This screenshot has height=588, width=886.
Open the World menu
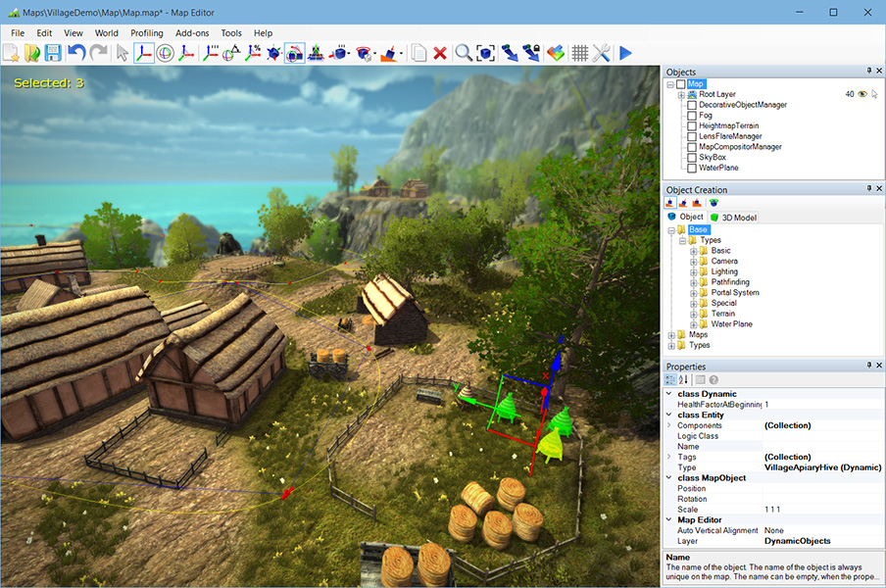tap(106, 33)
